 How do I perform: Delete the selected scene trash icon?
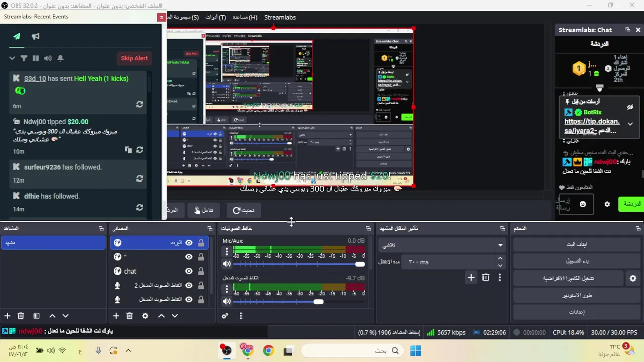click(21, 316)
